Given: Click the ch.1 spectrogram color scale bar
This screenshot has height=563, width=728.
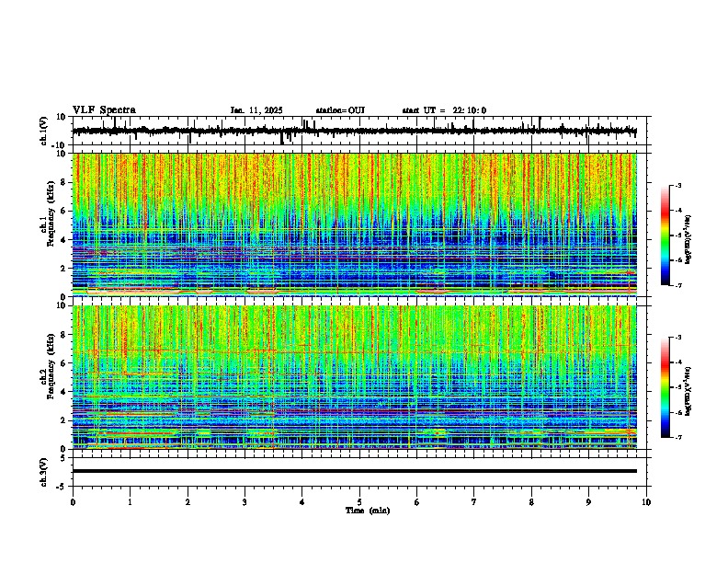Looking at the screenshot, I should click(665, 236).
